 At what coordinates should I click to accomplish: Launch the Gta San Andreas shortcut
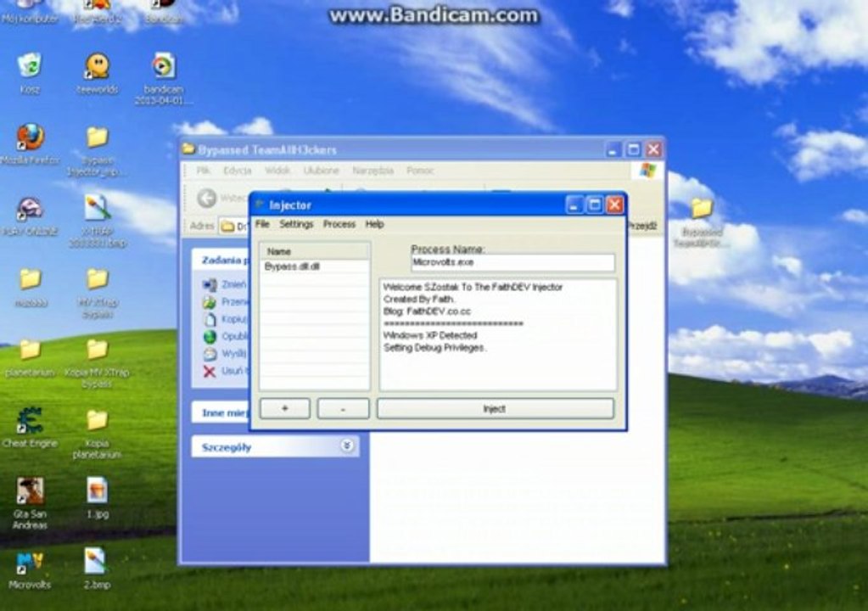tap(30, 491)
